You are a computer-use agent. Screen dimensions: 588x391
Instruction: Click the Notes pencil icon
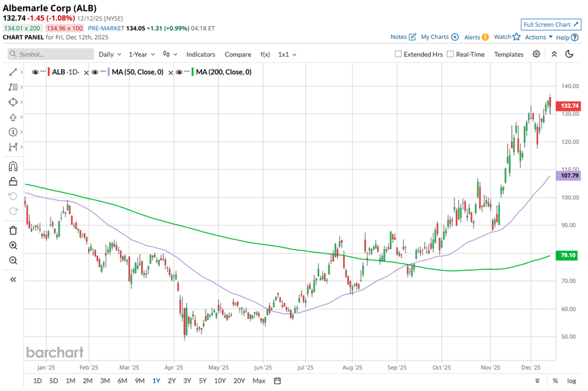[413, 36]
